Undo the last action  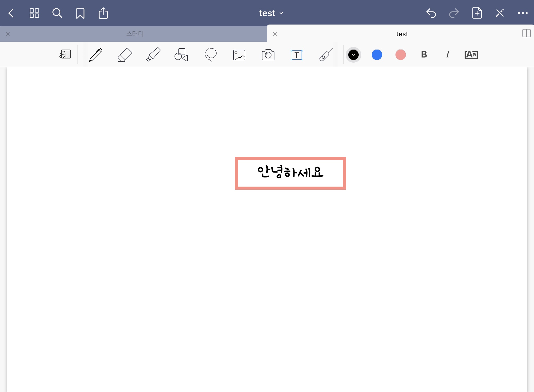point(431,13)
